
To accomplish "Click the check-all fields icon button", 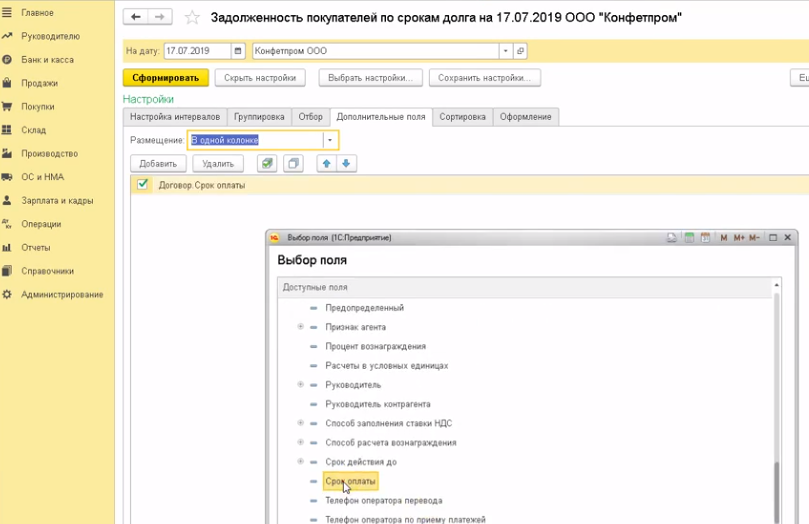I will click(267, 164).
